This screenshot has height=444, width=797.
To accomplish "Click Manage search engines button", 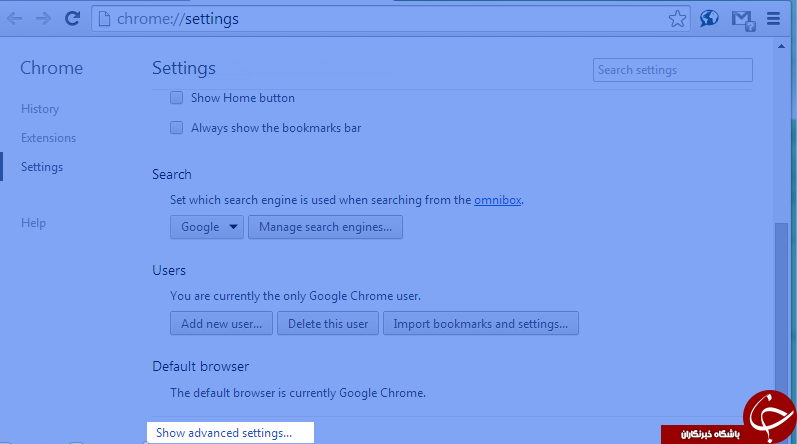I will click(x=325, y=227).
